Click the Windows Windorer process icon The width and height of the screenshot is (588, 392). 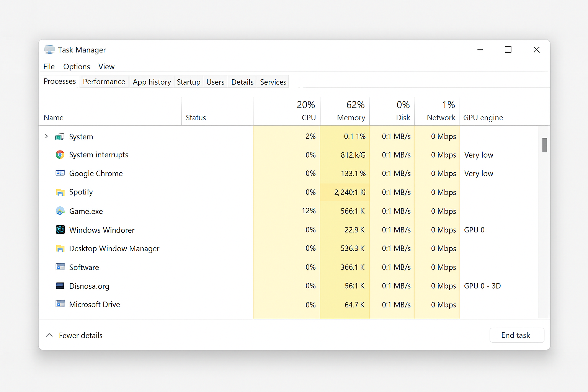[x=60, y=230]
